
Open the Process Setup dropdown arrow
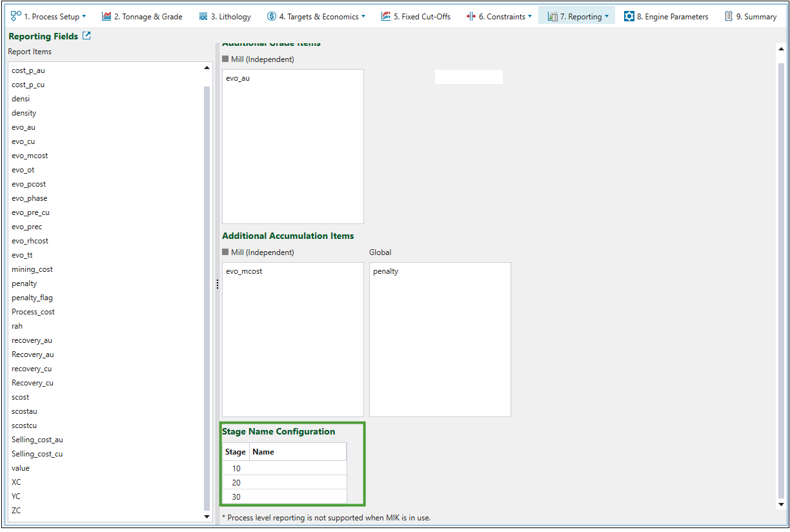tap(84, 16)
